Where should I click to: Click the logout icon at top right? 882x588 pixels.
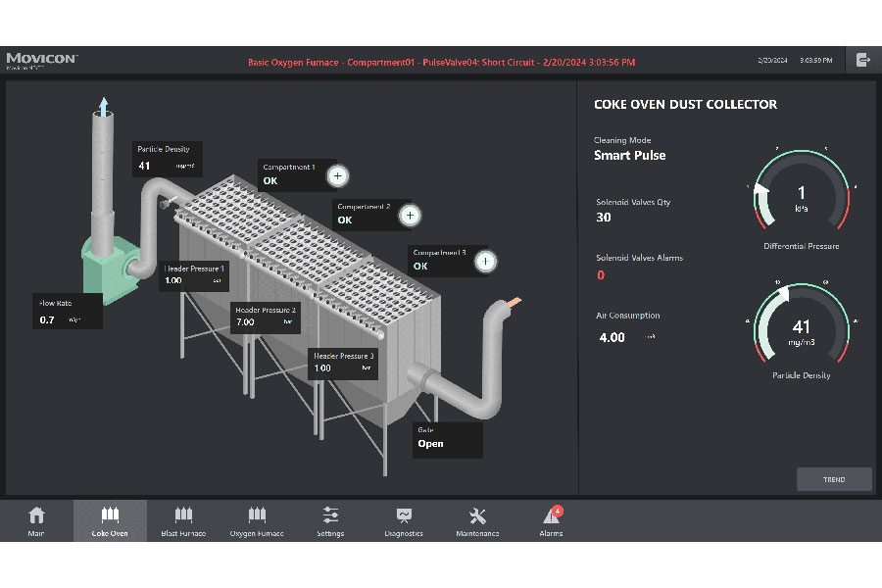click(x=862, y=61)
